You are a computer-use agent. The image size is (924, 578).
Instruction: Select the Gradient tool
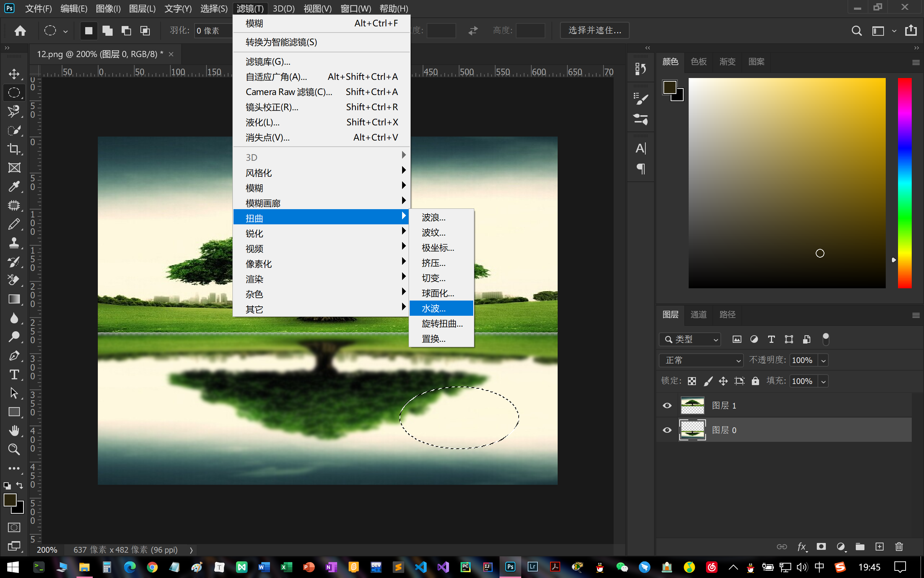point(14,299)
